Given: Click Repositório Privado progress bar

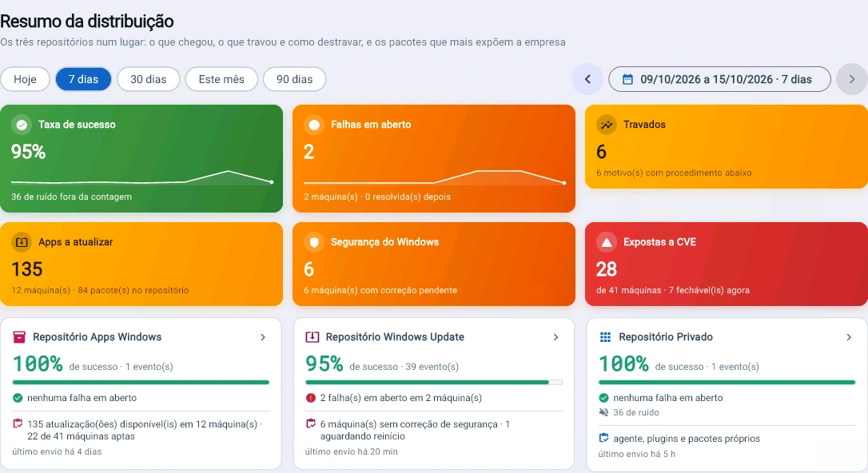Looking at the screenshot, I should pos(727,382).
